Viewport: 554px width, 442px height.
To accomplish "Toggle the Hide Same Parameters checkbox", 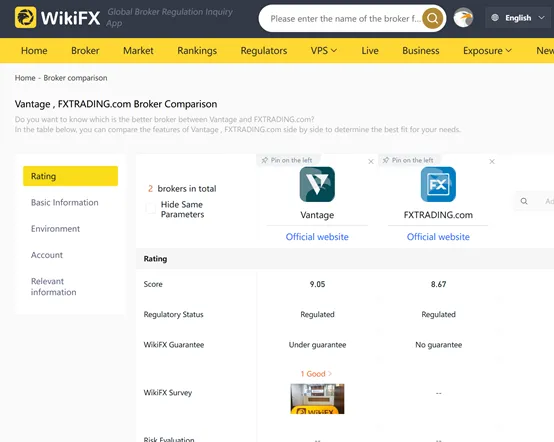I will point(151,208).
